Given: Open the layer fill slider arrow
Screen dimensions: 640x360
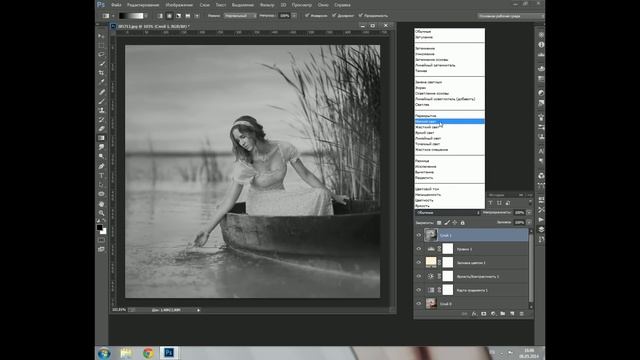Looking at the screenshot, I should tap(529, 222).
